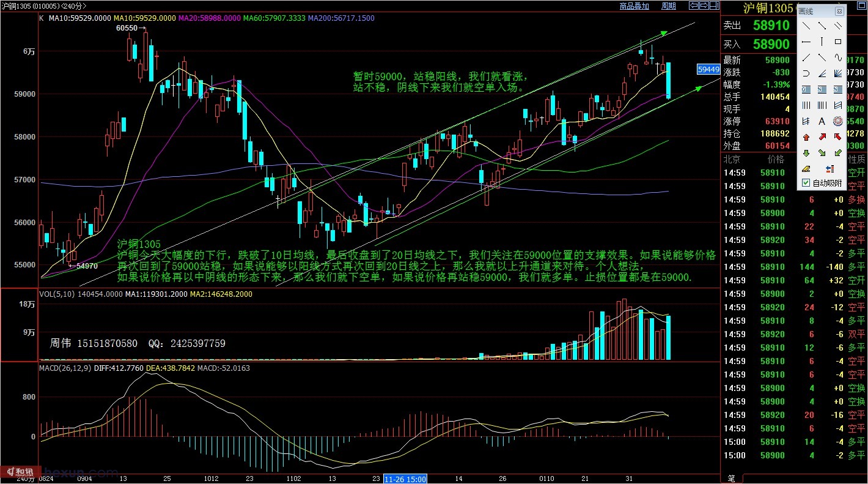Click the 59449 price label on axis
The height and width of the screenshot is (484, 868).
click(x=707, y=70)
